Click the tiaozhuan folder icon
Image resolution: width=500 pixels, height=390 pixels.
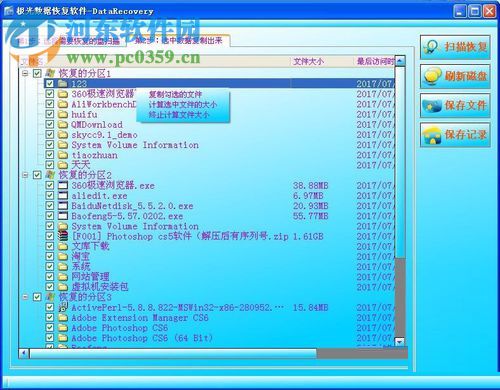[x=63, y=155]
